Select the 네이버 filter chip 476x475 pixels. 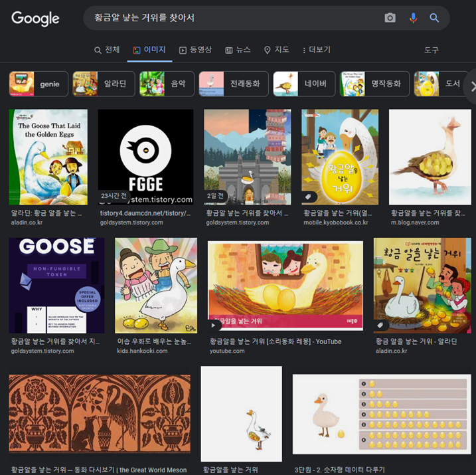pyautogui.click(x=304, y=84)
